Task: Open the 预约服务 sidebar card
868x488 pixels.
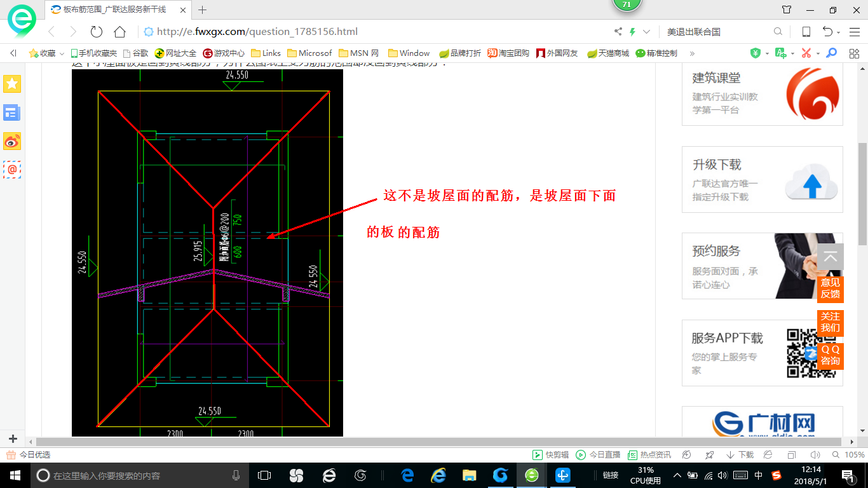Action: point(763,266)
